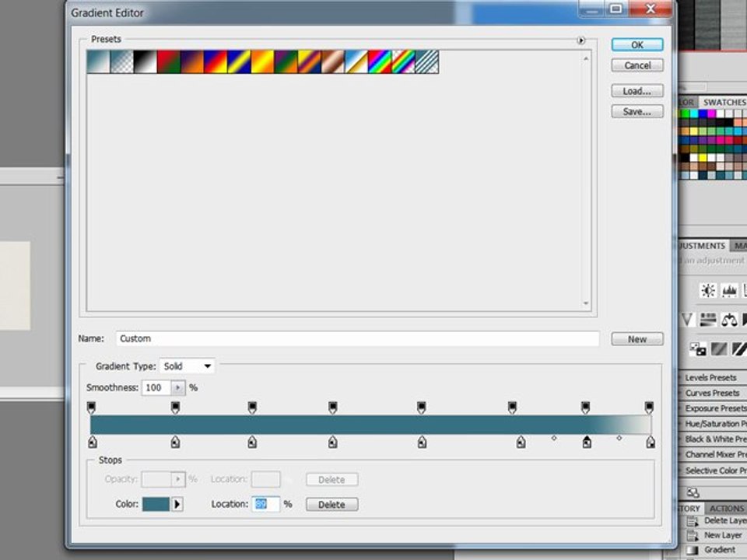747x560 pixels.
Task: Cancel the Gradient Editor dialog
Action: pyautogui.click(x=637, y=65)
